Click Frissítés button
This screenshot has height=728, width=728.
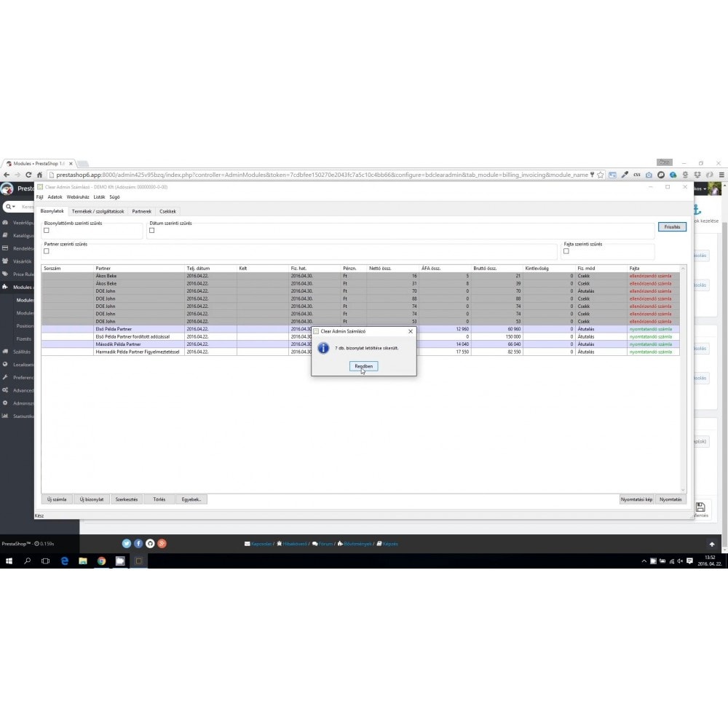(x=672, y=227)
